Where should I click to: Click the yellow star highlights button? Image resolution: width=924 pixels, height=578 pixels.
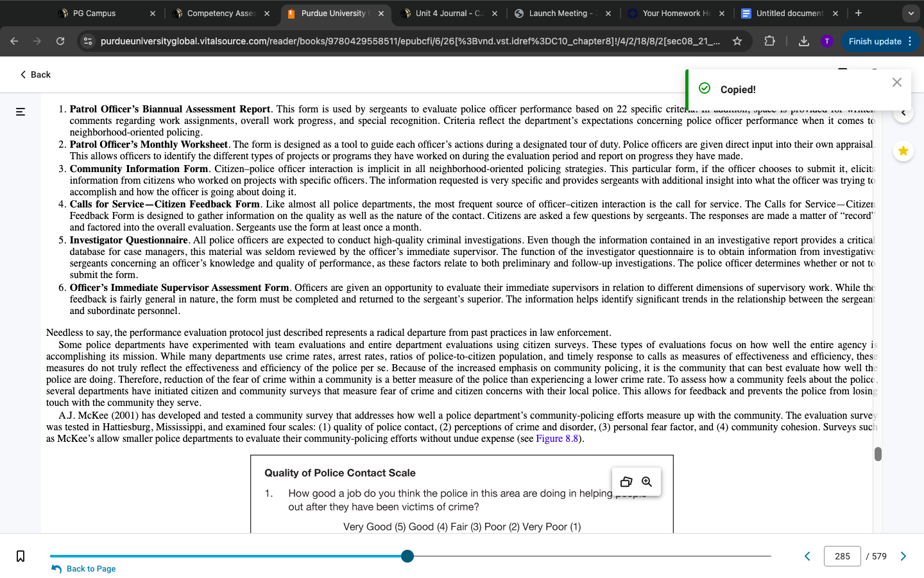[903, 151]
